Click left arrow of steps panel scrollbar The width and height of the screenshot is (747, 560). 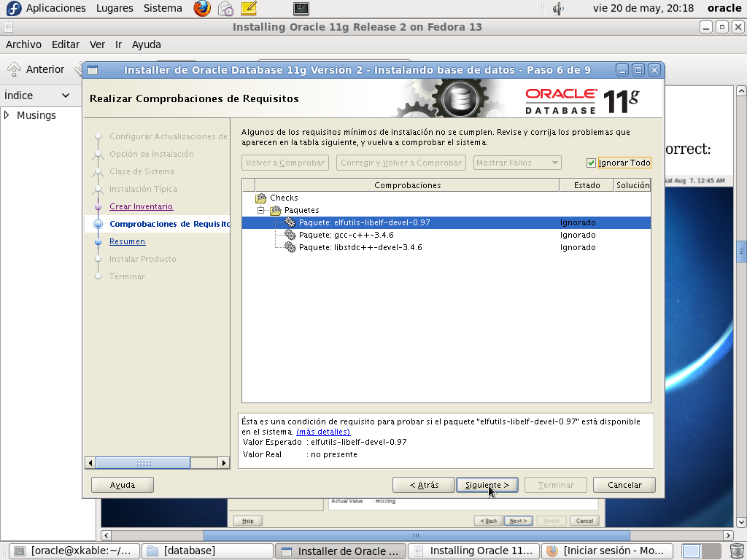pos(90,462)
